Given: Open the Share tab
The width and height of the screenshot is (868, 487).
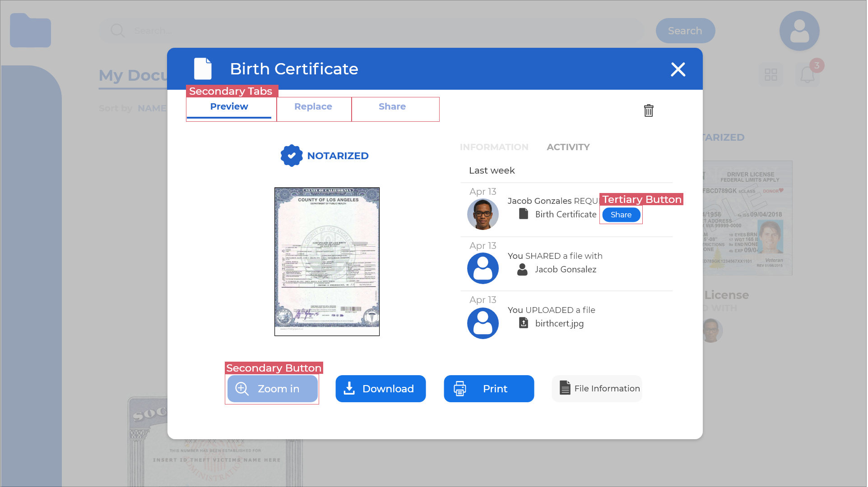Looking at the screenshot, I should (392, 107).
